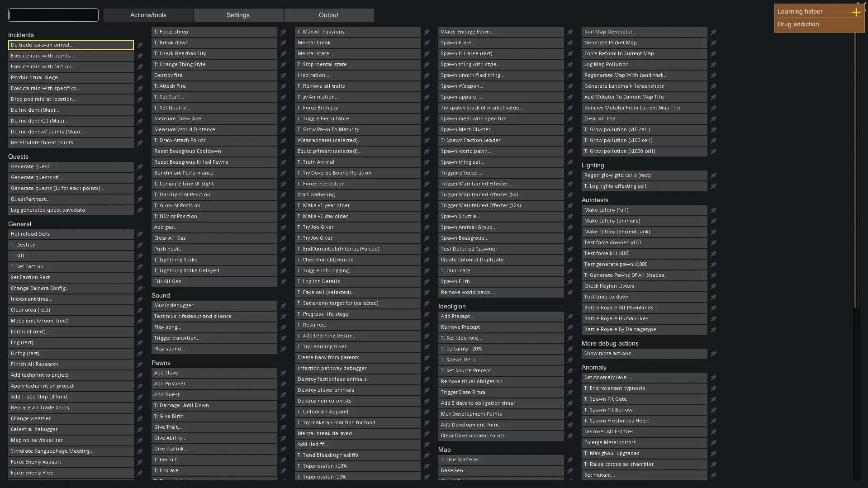
Task: Switch to the Settings tab
Action: click(x=238, y=15)
